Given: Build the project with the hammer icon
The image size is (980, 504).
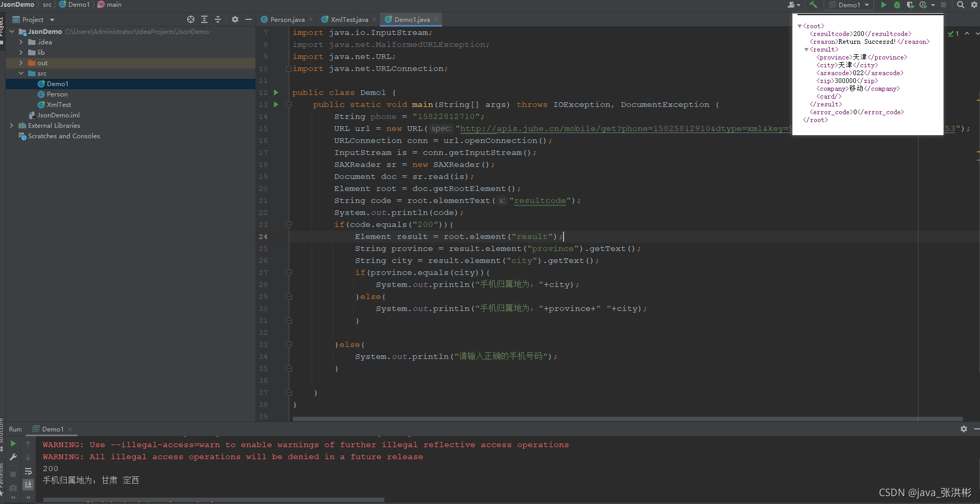Looking at the screenshot, I should (x=813, y=5).
